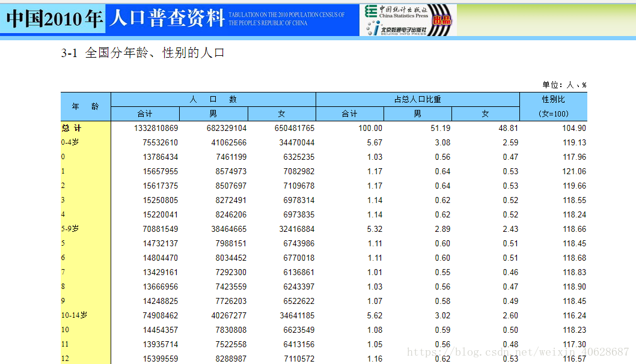Click the cell 13935714 for age 11
Screen dimensions: 636x364
pyautogui.click(x=161, y=344)
